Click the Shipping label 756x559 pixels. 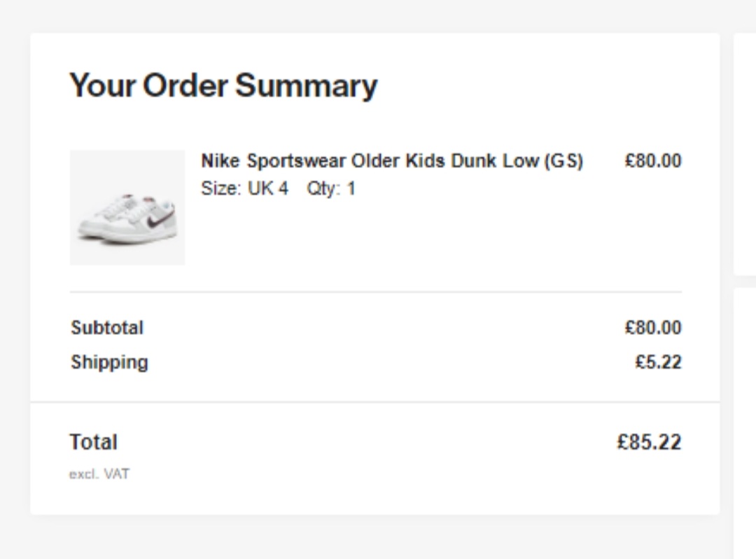coord(109,362)
